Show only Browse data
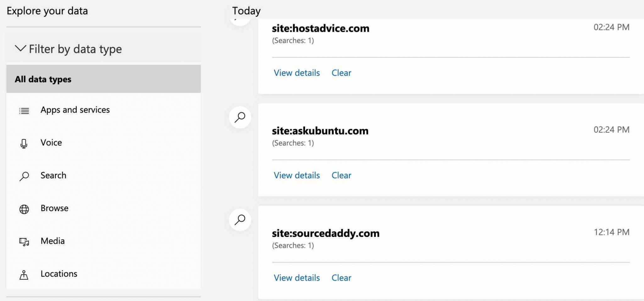This screenshot has width=644, height=301. pyautogui.click(x=54, y=208)
